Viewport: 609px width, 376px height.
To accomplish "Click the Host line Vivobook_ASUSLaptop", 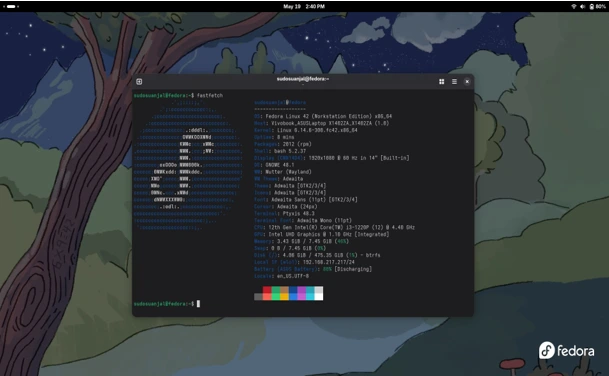I will point(322,123).
